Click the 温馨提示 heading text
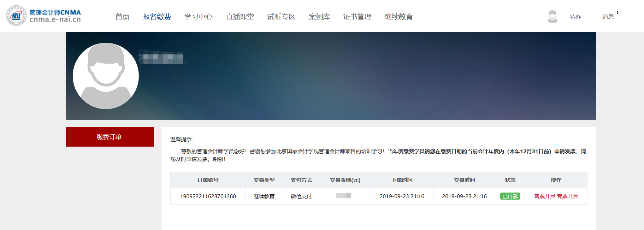The width and height of the screenshot is (644, 230). tap(182, 140)
